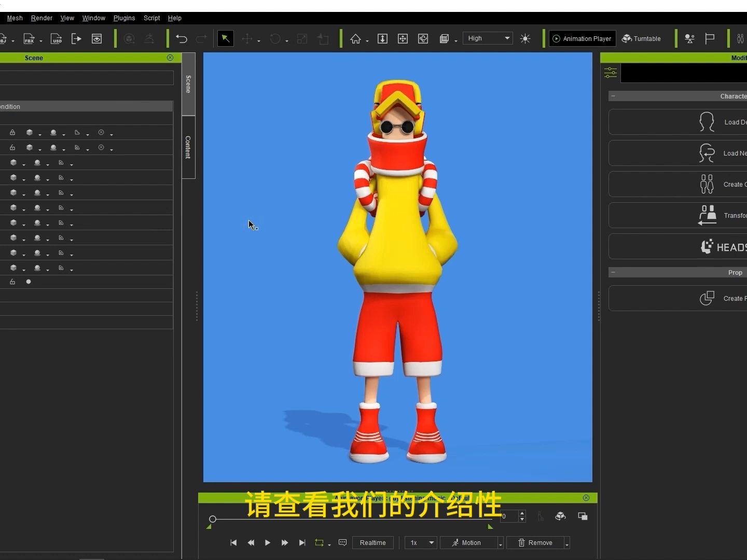
Task: Click the Transform character button
Action: pos(678,215)
